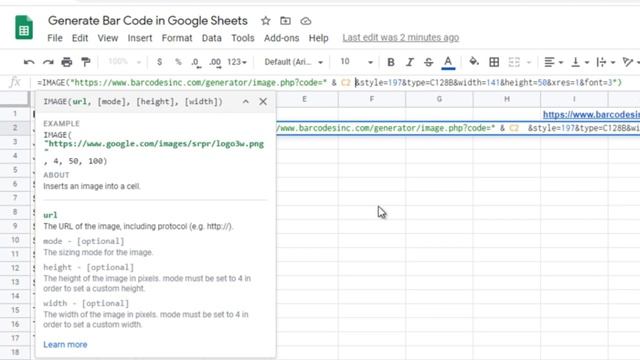Click the fx function icon
Viewport: 640px width, 360px height.
pyautogui.click(x=15, y=82)
